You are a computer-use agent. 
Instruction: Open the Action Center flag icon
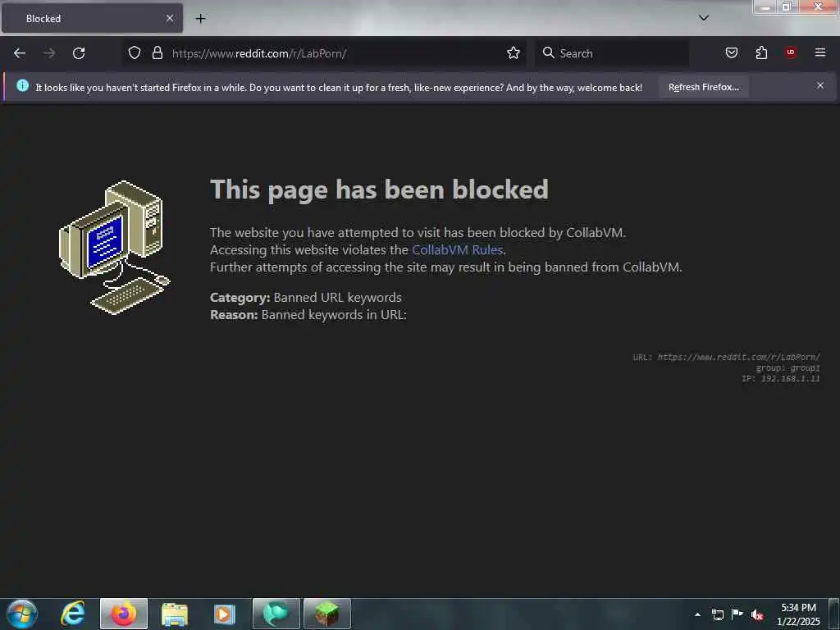[737, 614]
